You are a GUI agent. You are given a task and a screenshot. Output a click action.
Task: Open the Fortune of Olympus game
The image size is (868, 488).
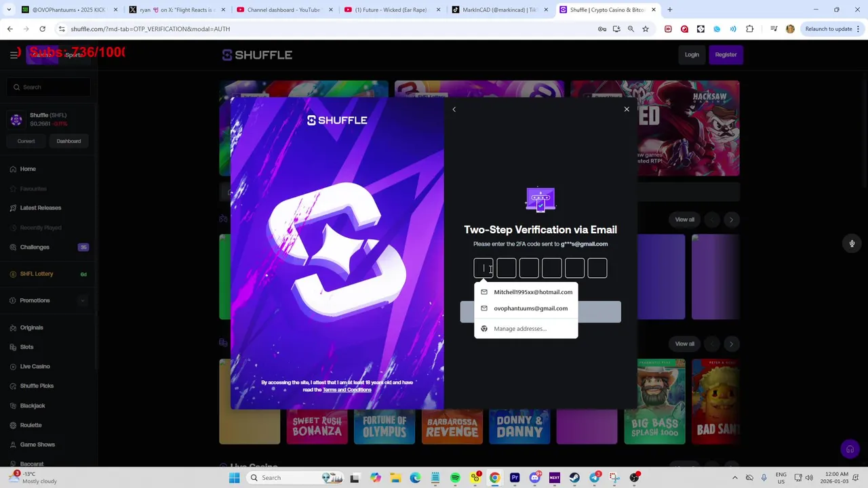384,426
